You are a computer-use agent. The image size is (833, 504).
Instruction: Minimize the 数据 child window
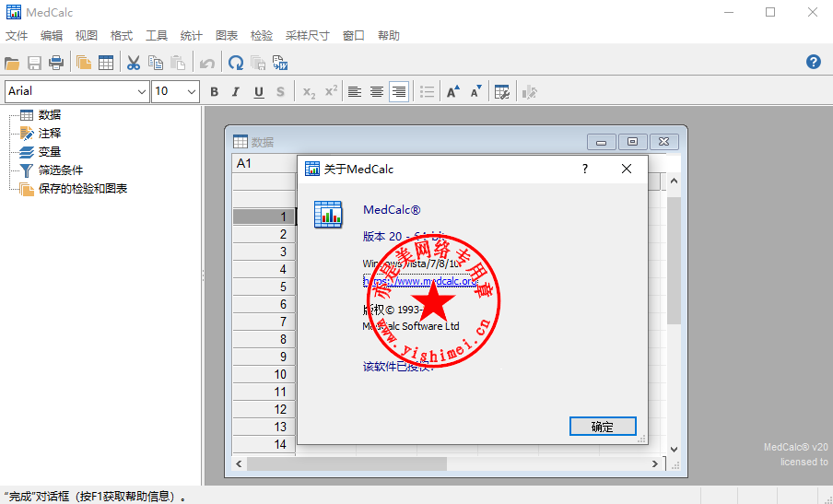[x=602, y=142]
